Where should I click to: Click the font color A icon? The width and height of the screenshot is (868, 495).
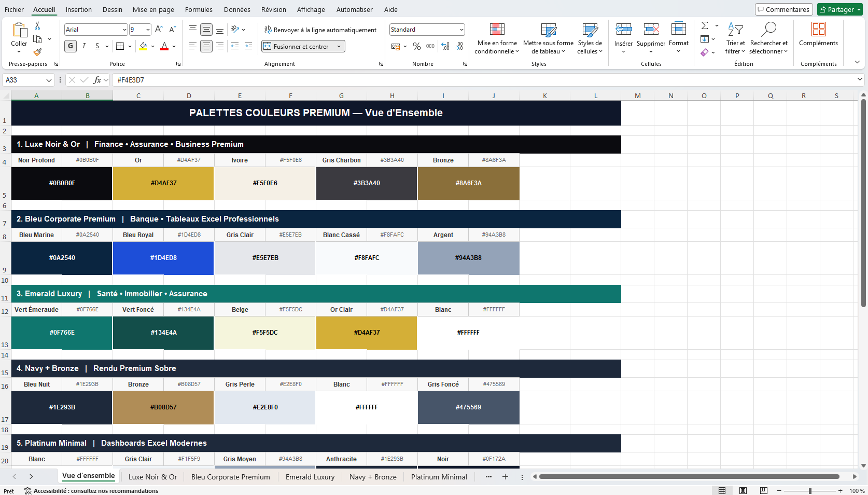pos(164,46)
